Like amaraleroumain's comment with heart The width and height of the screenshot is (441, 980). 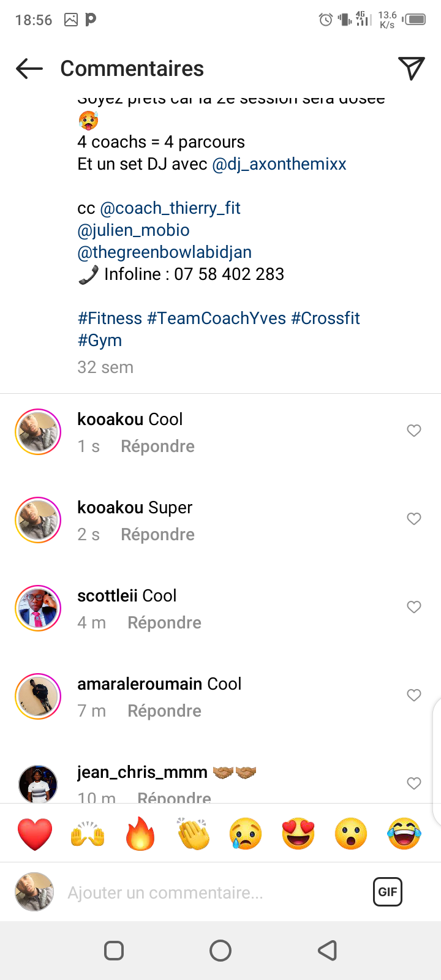(414, 695)
